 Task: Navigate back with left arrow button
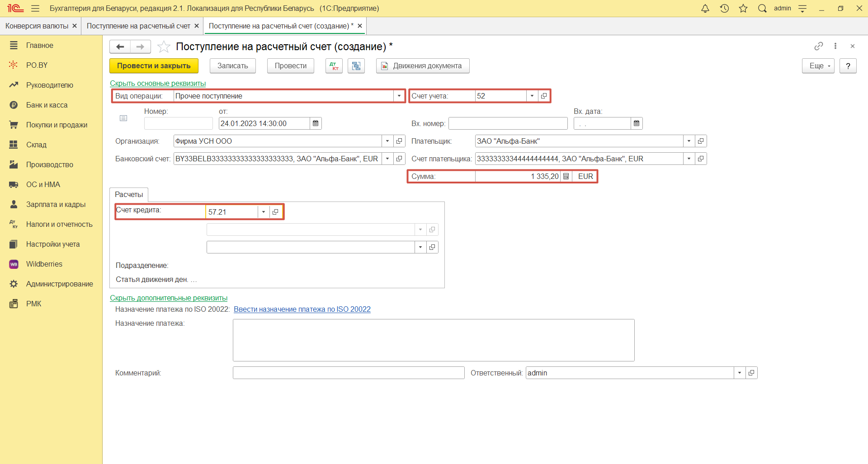[120, 47]
